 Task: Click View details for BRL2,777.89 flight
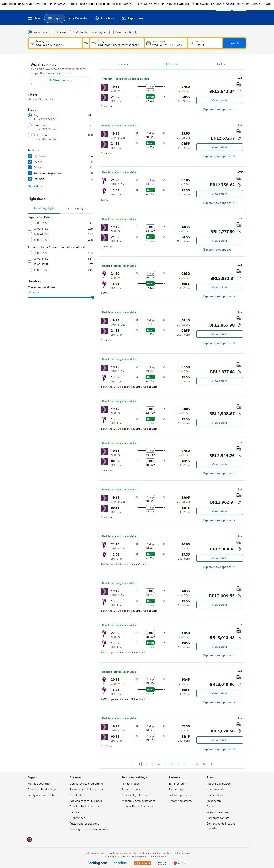click(219, 241)
